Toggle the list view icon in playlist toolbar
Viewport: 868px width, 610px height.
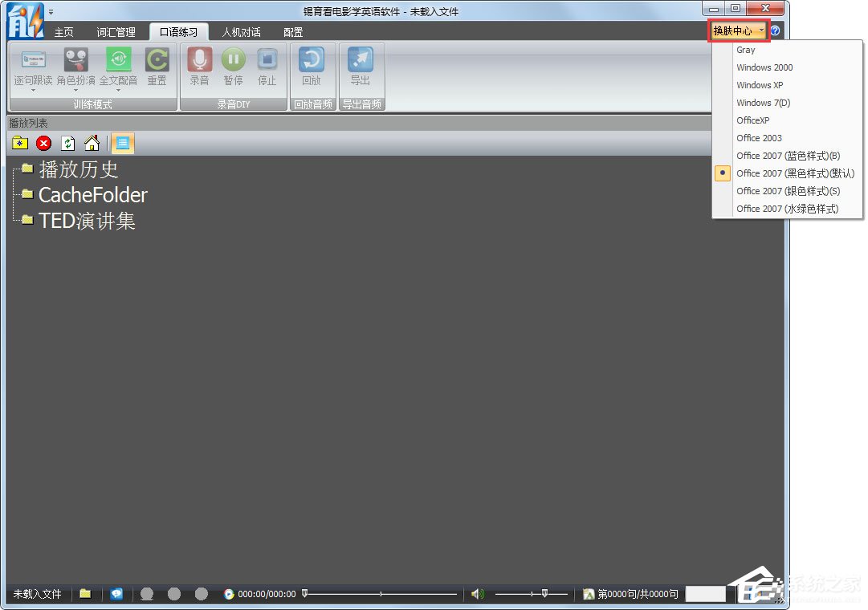[123, 144]
